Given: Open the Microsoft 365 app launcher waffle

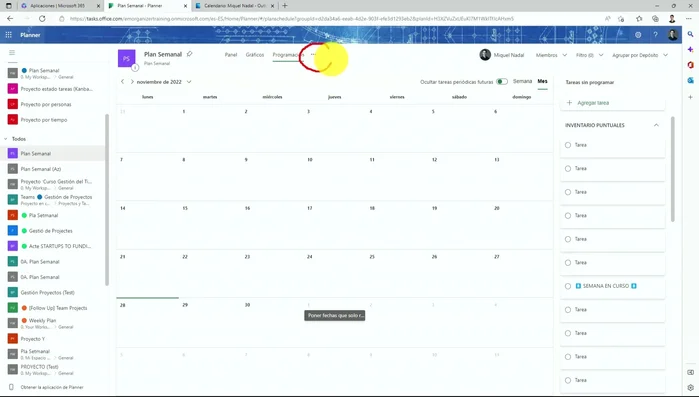Looking at the screenshot, I should (8, 35).
